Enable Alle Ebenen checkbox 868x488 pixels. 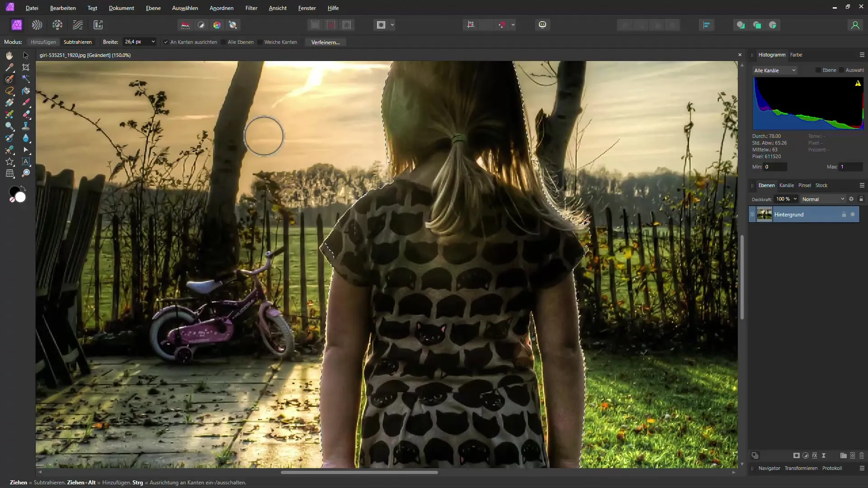click(223, 42)
